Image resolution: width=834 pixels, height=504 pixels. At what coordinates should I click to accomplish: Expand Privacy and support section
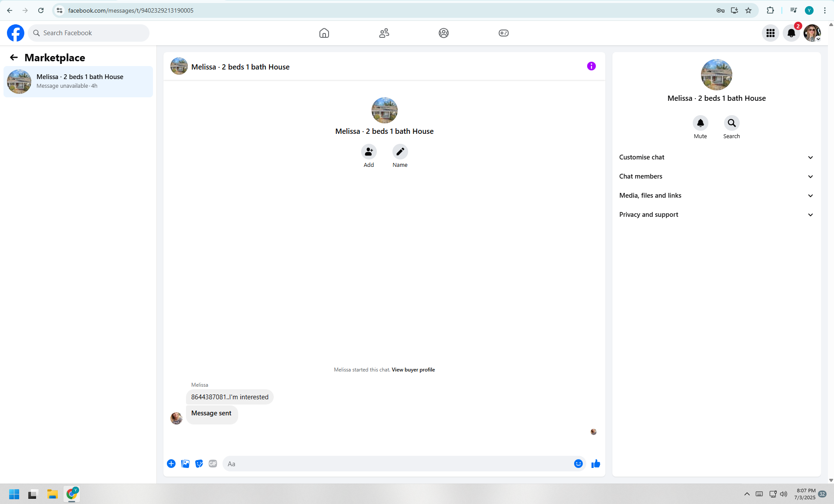tap(716, 215)
